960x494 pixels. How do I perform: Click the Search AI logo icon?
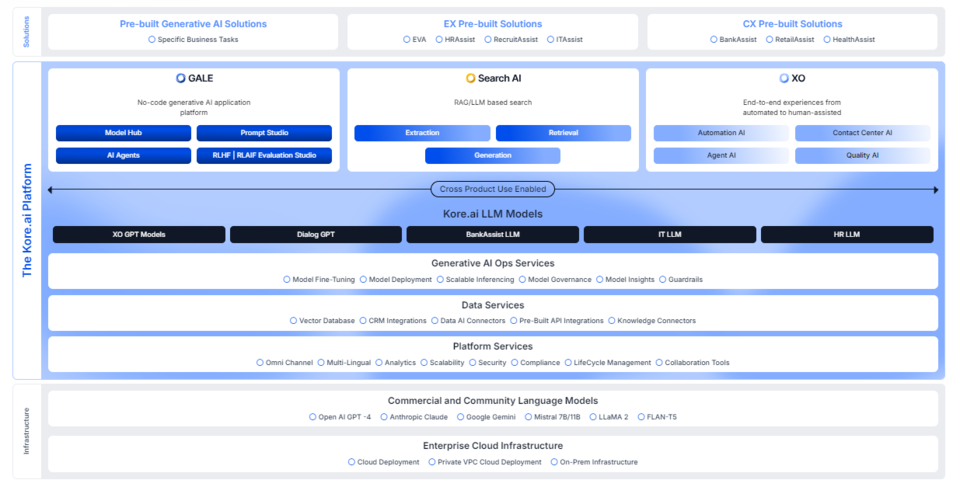[471, 78]
